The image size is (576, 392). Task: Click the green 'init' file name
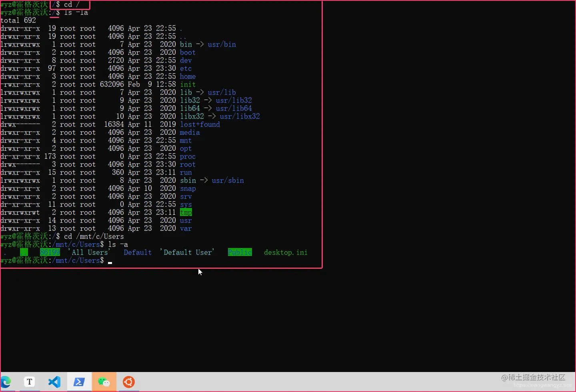pos(188,84)
